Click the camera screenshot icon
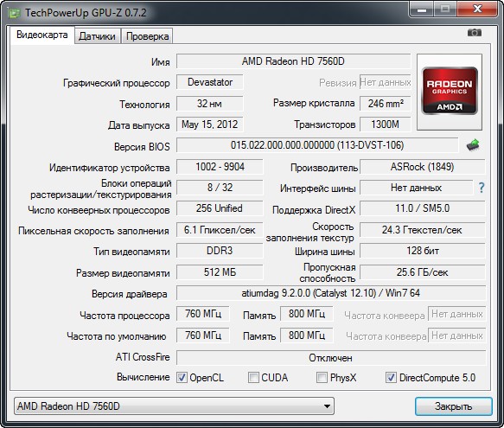Viewport: 504px width, 428px height. coord(475,33)
